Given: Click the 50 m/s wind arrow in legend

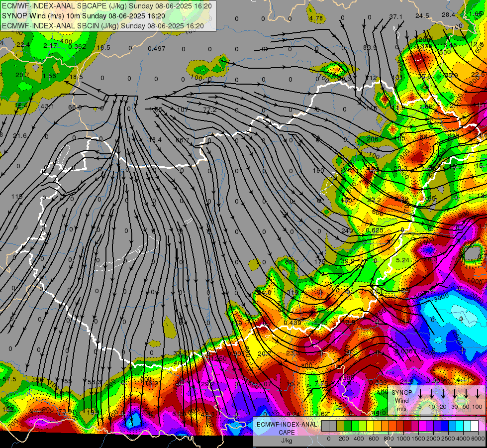Looking at the screenshot, I should 466,394.
